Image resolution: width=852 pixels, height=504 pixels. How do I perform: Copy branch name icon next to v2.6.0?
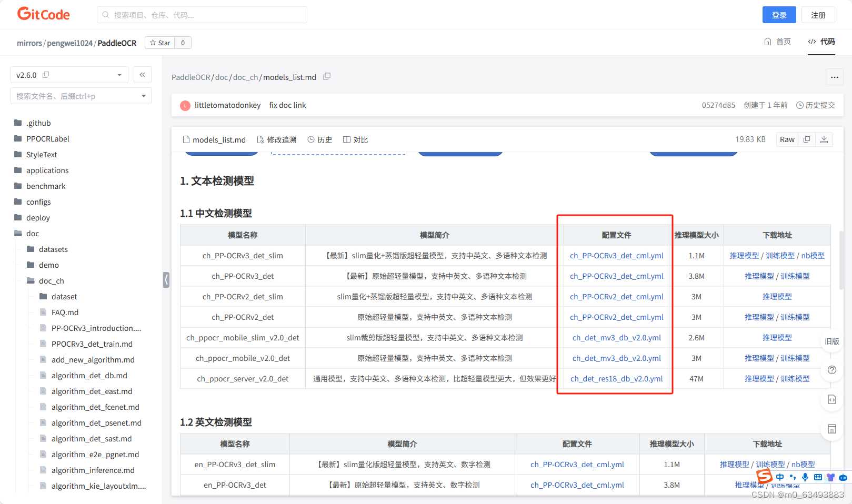46,75
